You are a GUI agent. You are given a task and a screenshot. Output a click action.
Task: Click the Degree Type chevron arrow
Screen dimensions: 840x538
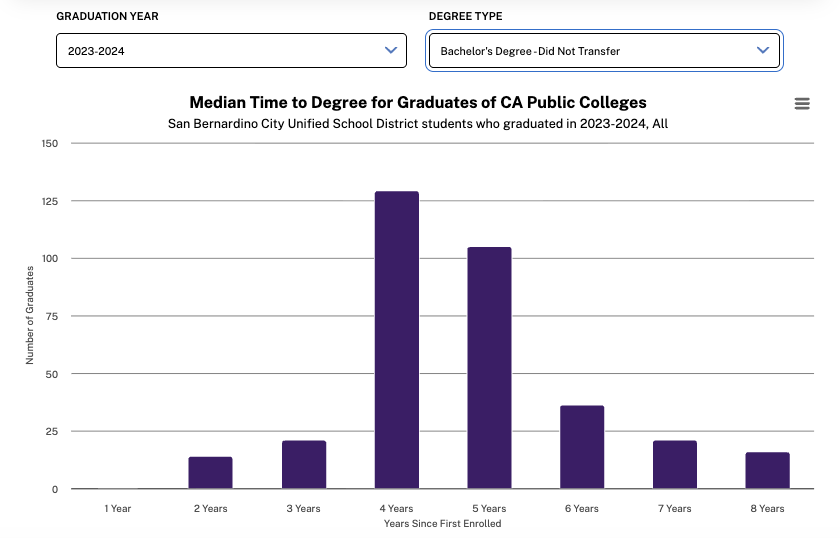tap(763, 50)
